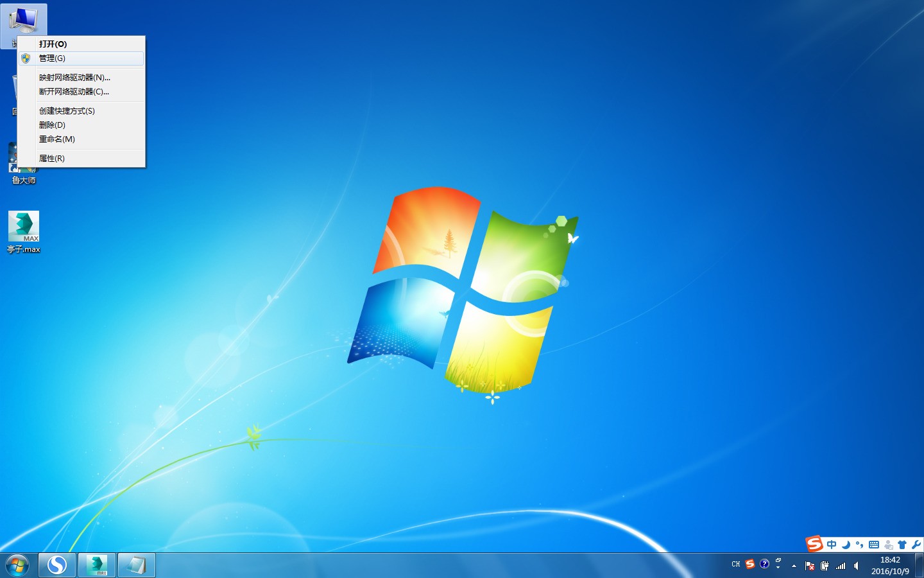Open network signal tray icon
The width and height of the screenshot is (924, 578).
[841, 566]
